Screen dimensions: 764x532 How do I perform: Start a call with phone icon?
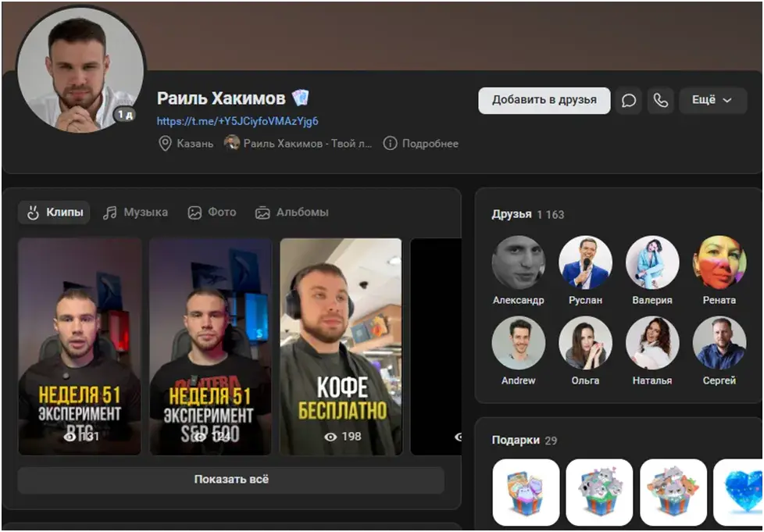pos(660,101)
